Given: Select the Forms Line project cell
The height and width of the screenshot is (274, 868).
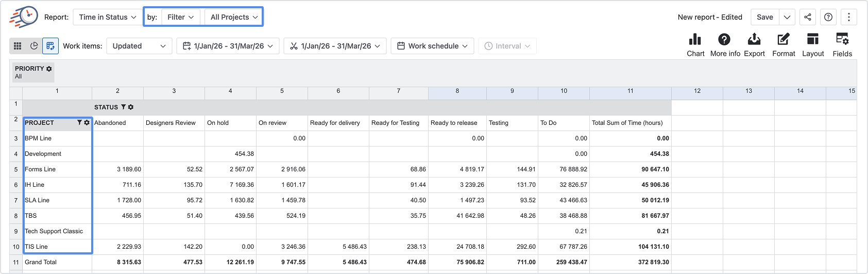Looking at the screenshot, I should [x=57, y=169].
